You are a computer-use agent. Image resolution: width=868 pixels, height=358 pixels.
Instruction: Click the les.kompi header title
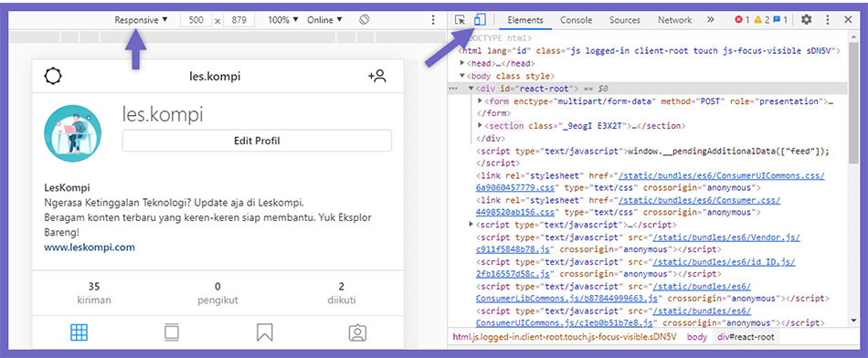coord(215,77)
